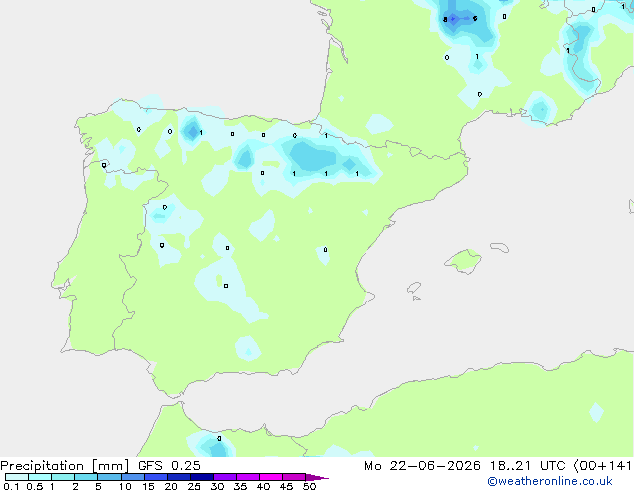Click the legend value "35"
634x490 pixels.
[x=240, y=486]
